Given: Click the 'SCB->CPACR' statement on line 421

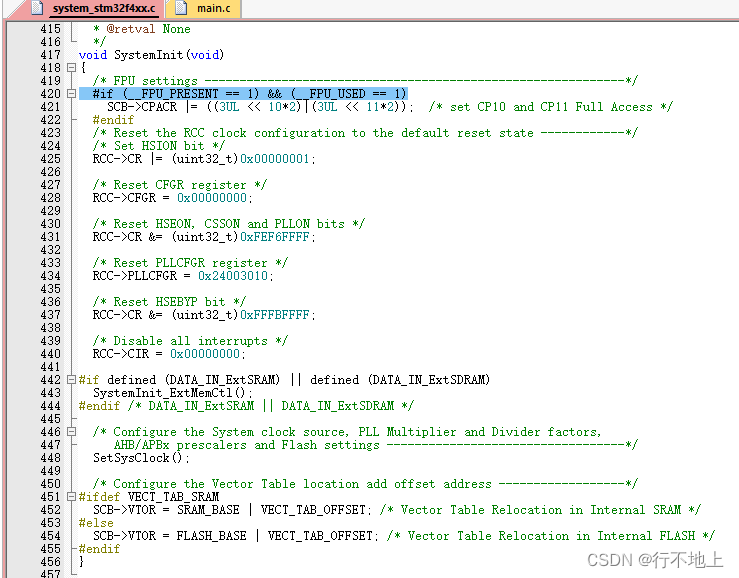Looking at the screenshot, I should pos(260,107).
